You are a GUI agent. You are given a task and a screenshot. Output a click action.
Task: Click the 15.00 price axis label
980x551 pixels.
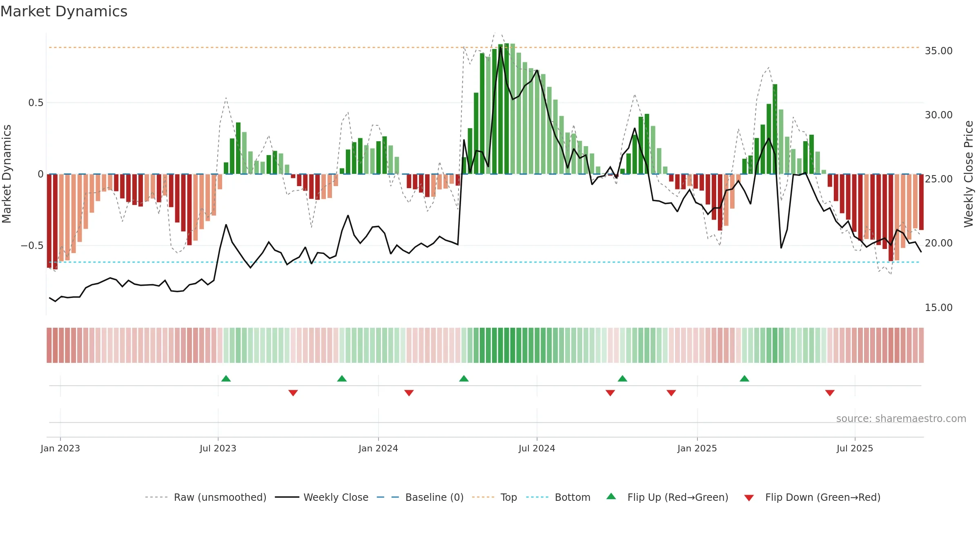click(x=939, y=308)
